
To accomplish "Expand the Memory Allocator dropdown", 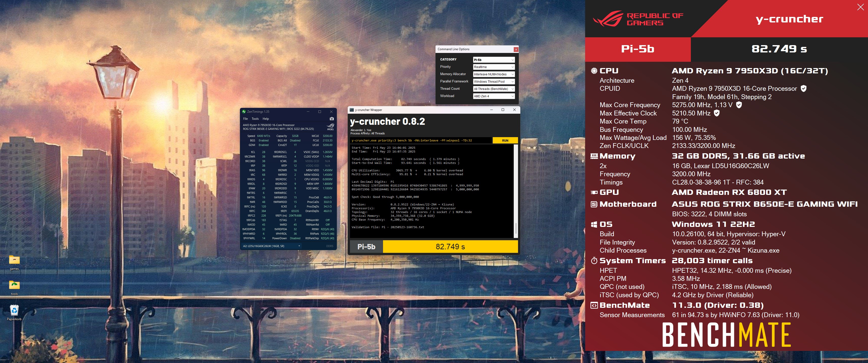I will click(x=494, y=74).
